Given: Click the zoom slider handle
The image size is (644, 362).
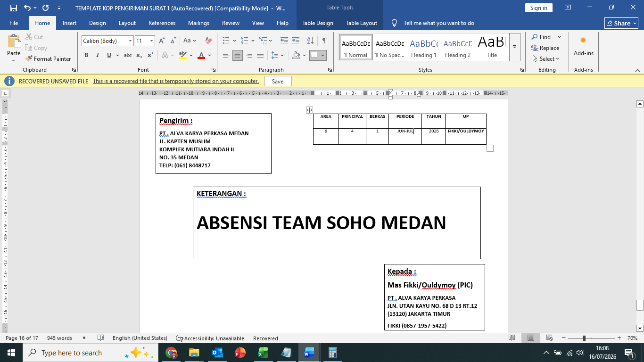Looking at the screenshot, I should coord(584,338).
